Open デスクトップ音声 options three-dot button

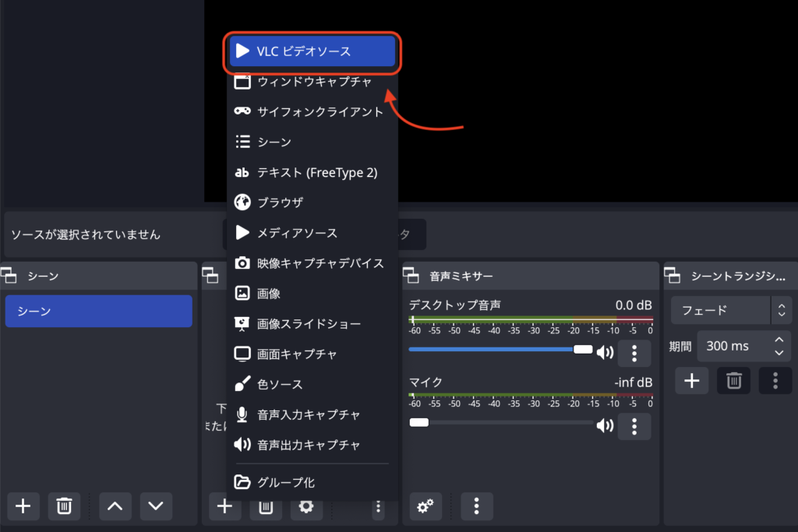tap(634, 353)
